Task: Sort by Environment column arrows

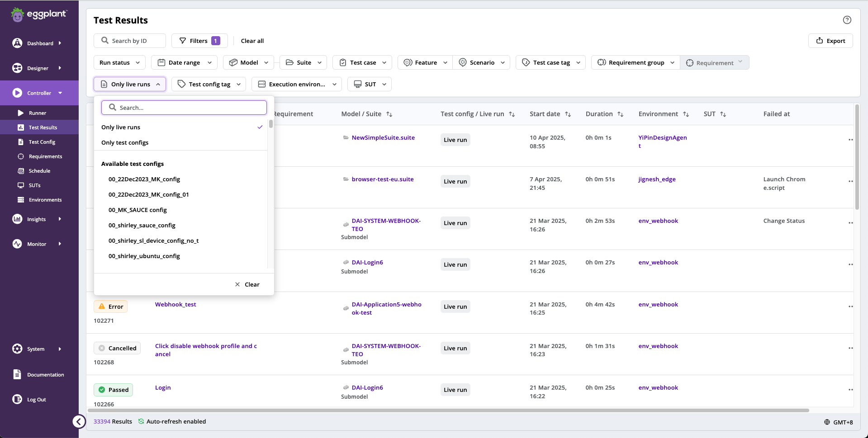Action: click(x=686, y=114)
